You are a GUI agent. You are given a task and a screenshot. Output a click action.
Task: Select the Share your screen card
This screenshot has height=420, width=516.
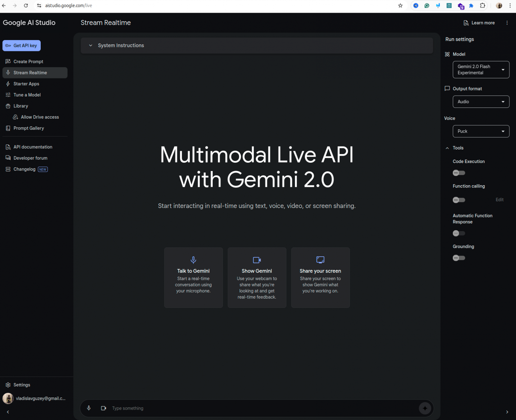(x=320, y=277)
